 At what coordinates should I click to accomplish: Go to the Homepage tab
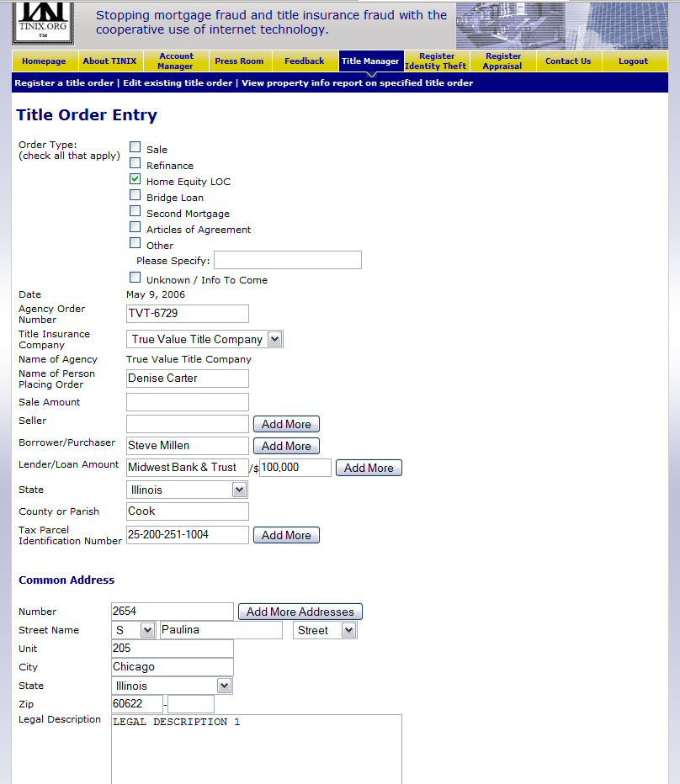click(x=44, y=61)
